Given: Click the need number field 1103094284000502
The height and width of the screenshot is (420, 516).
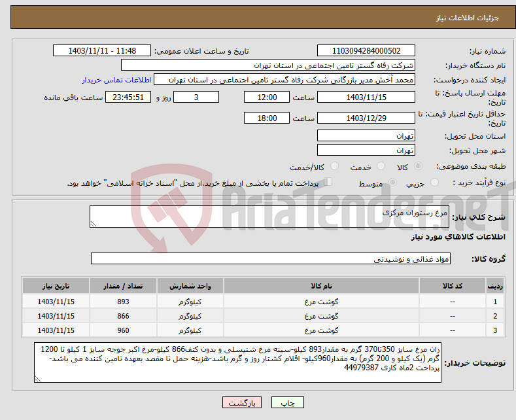Looking at the screenshot, I should (x=366, y=50).
